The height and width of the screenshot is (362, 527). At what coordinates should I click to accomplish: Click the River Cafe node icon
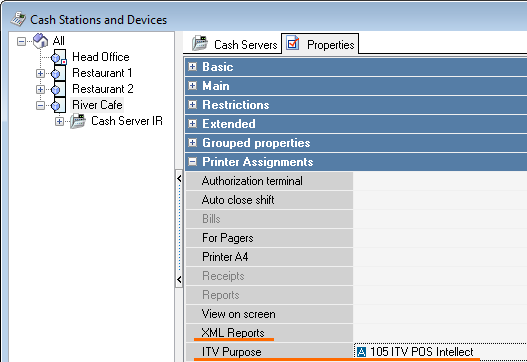(x=58, y=105)
